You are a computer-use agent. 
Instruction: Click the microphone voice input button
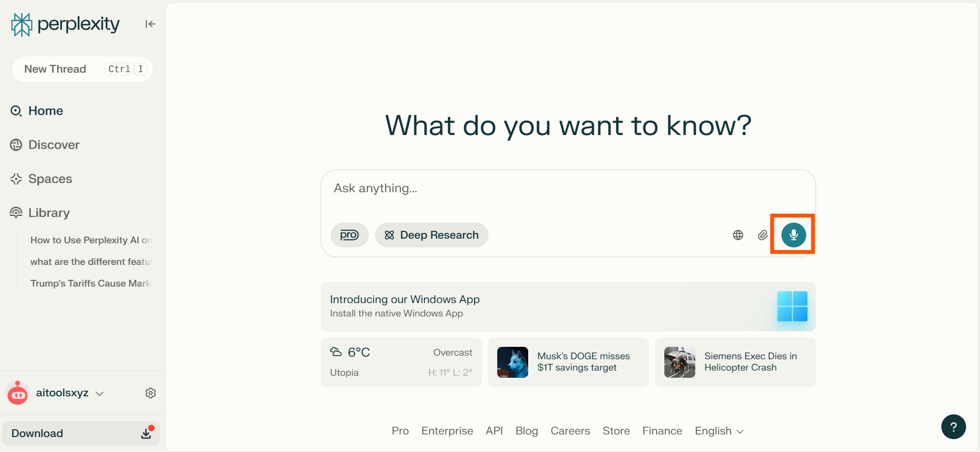pos(793,235)
